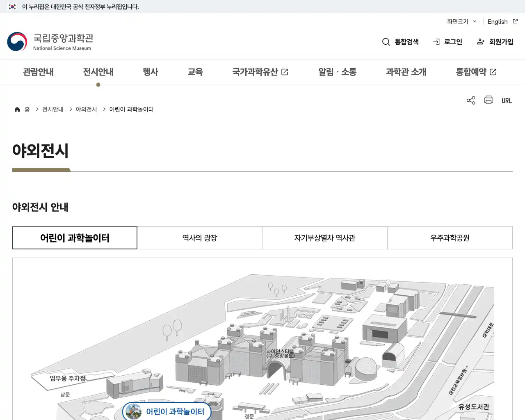Open the 교육 menu
The height and width of the screenshot is (420, 525).
click(x=195, y=72)
